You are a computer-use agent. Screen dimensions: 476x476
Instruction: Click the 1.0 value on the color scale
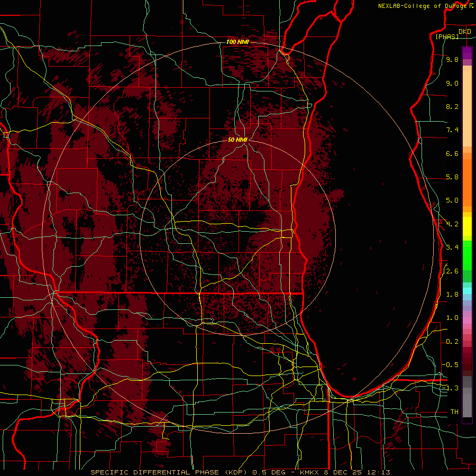point(452,318)
